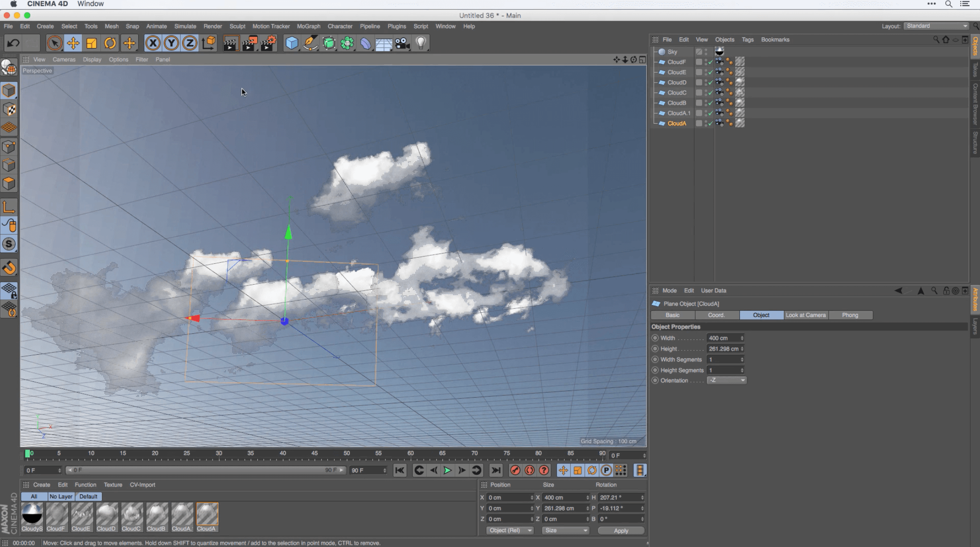
Task: Toggle CloudF layer checkbox in Objects
Action: (x=699, y=62)
